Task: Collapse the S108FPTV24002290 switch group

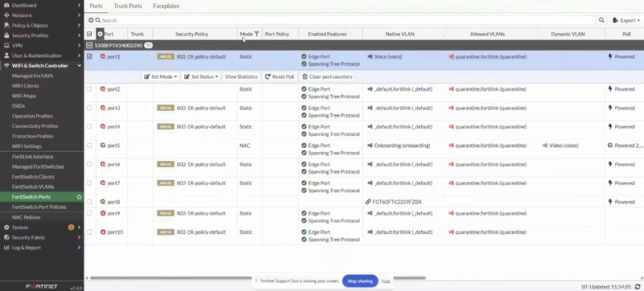Action: pyautogui.click(x=89, y=45)
